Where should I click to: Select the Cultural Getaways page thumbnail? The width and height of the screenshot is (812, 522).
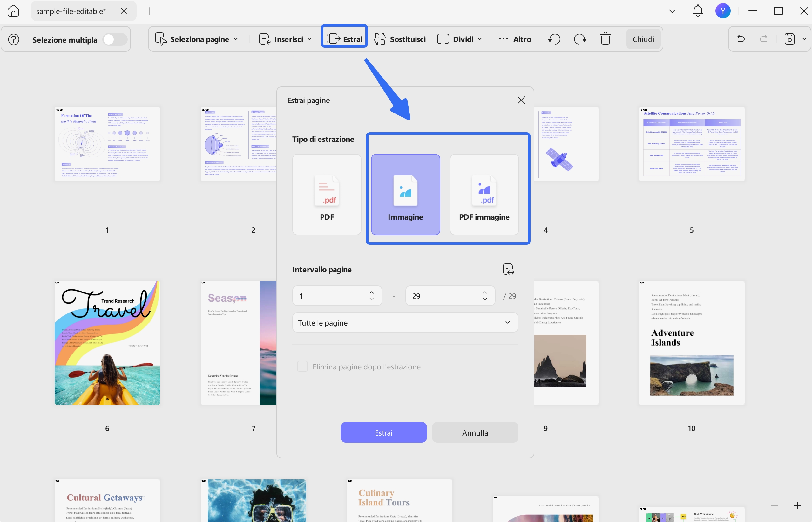(x=107, y=501)
